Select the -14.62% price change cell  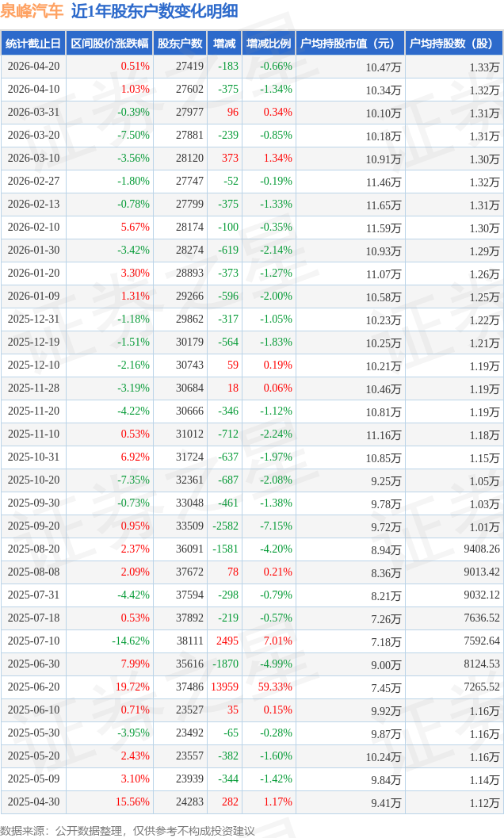pyautogui.click(x=130, y=641)
